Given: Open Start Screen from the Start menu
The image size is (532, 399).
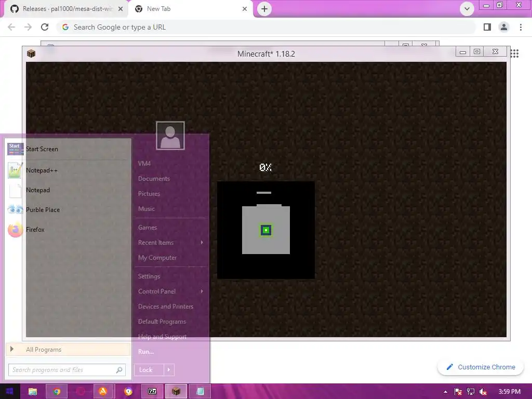Looking at the screenshot, I should (x=68, y=149).
